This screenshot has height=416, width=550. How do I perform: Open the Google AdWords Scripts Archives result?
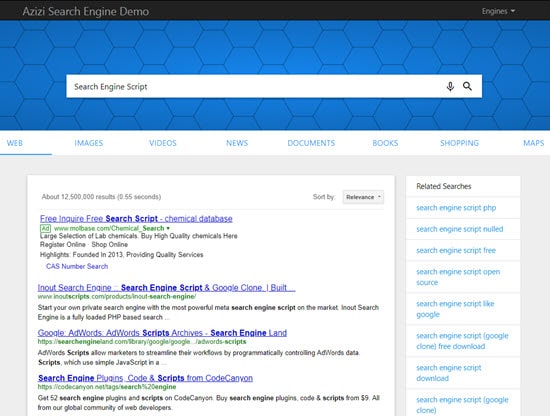click(x=162, y=333)
